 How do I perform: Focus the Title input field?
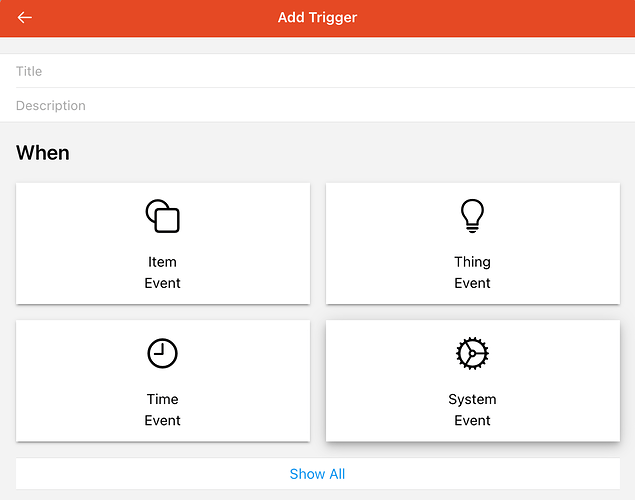pyautogui.click(x=317, y=71)
